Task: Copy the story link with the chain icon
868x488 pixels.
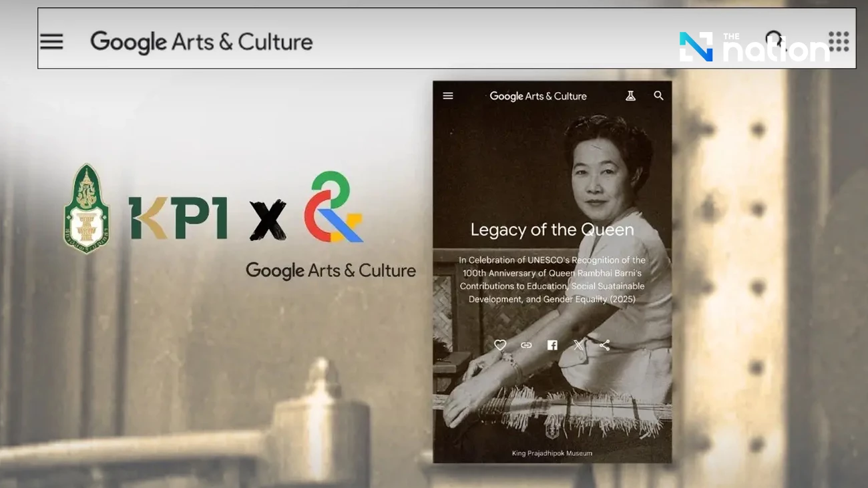Action: 526,345
